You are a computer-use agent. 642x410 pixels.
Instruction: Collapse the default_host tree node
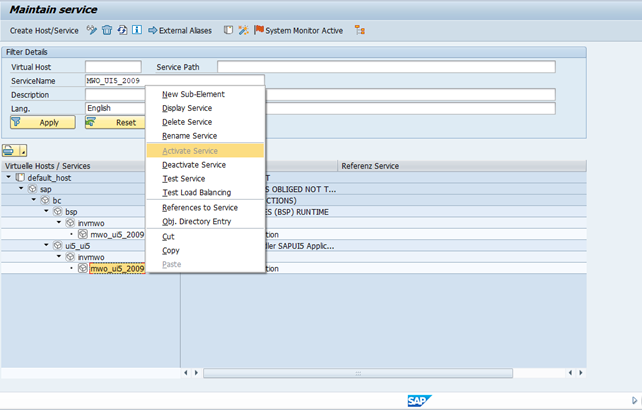coord(9,177)
